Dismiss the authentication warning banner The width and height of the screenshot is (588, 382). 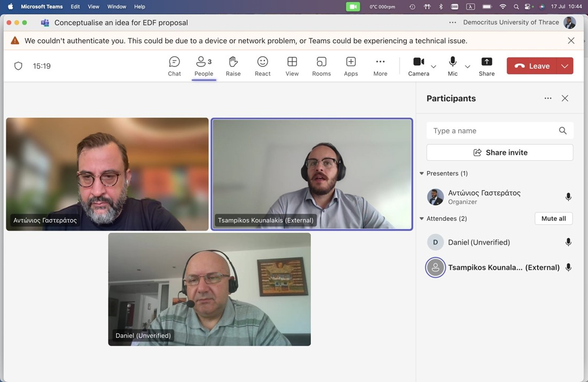(x=571, y=41)
